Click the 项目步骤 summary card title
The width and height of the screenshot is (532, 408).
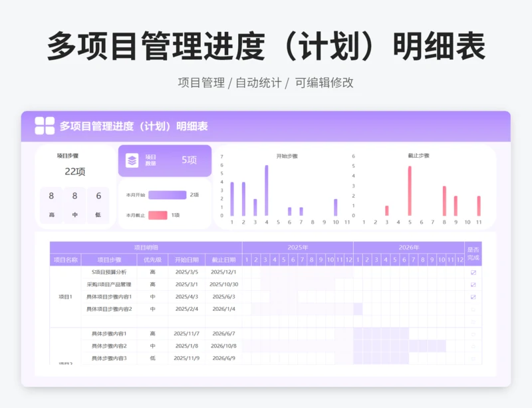click(68, 156)
